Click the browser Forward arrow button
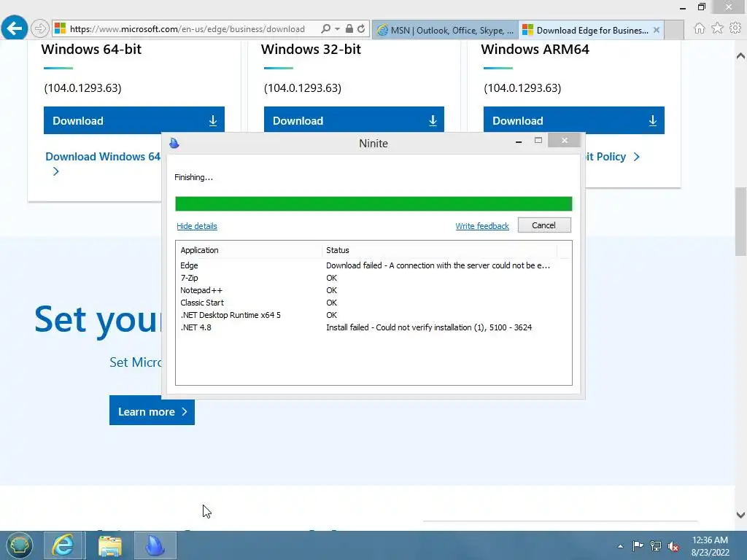The width and height of the screenshot is (747, 560). [x=40, y=29]
